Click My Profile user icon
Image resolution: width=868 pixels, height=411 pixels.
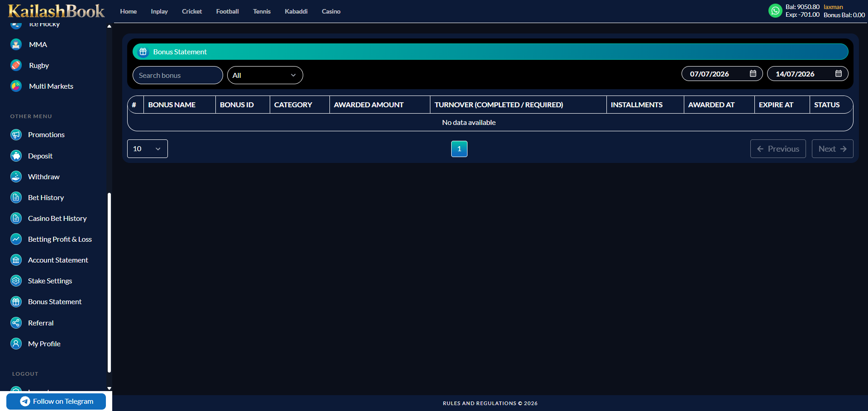[16, 344]
